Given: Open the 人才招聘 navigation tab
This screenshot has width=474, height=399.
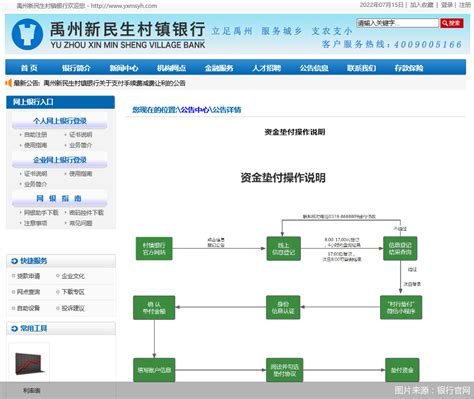Looking at the screenshot, I should pos(266,68).
